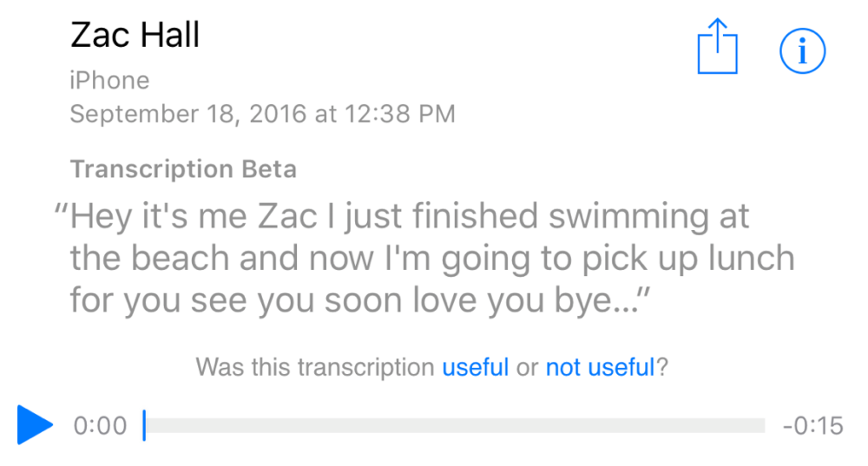Click the 0:00 elapsed time label
The width and height of the screenshot is (868, 466).
(100, 426)
